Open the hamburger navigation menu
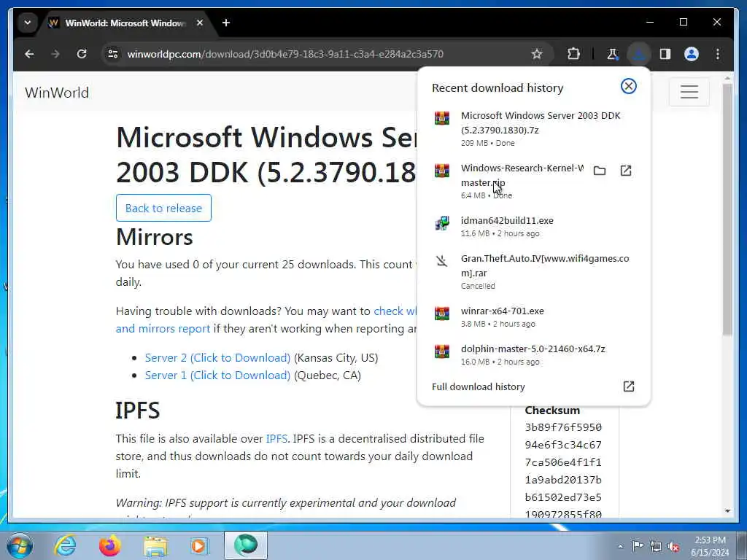Viewport: 747px width, 560px height. (x=689, y=92)
